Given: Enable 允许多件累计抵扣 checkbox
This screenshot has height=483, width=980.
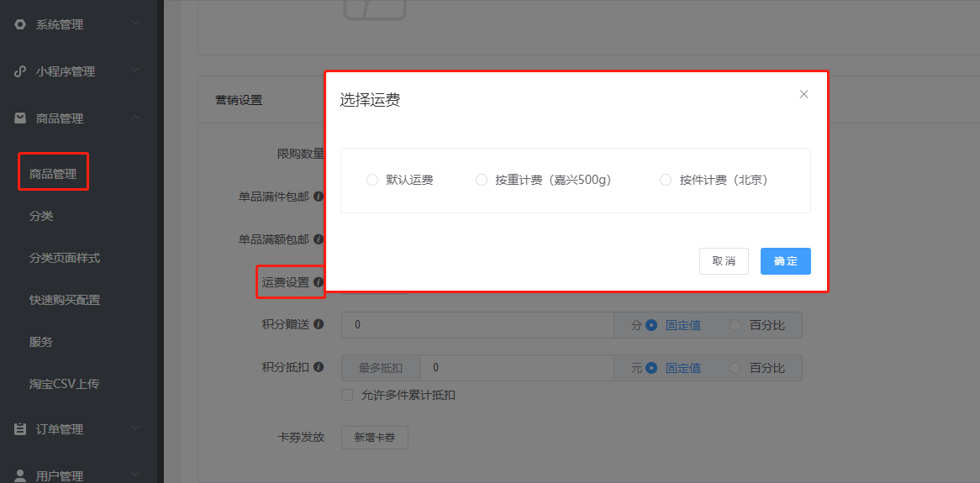Looking at the screenshot, I should [347, 395].
